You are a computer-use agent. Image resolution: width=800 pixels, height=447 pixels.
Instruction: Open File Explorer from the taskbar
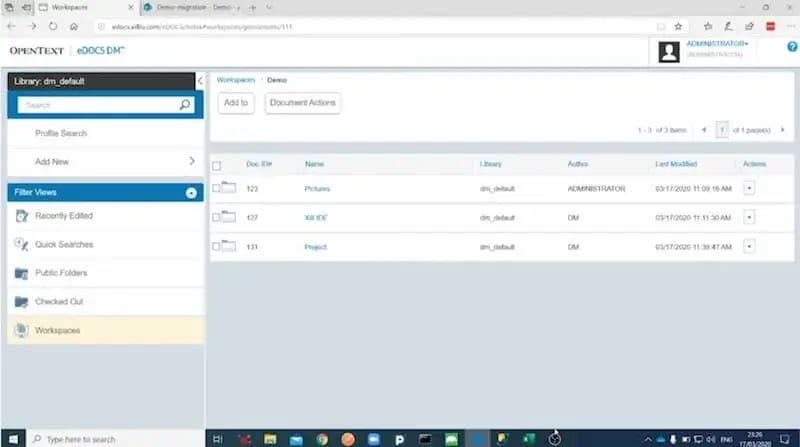[x=270, y=439]
